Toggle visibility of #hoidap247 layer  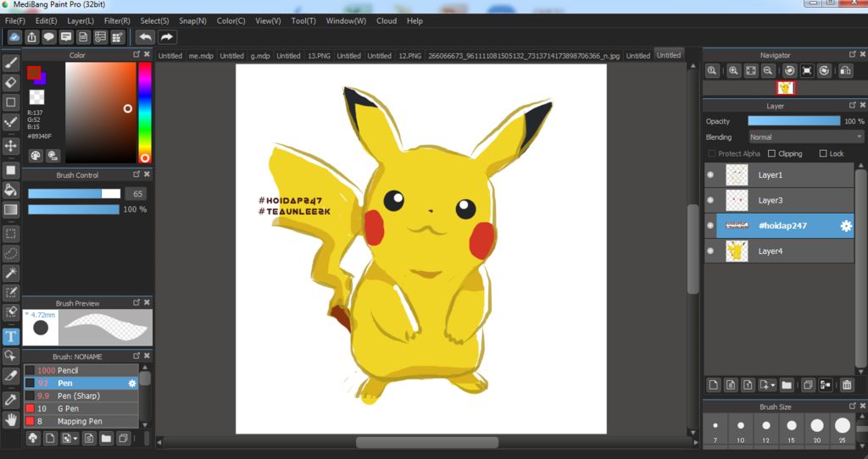tap(710, 225)
